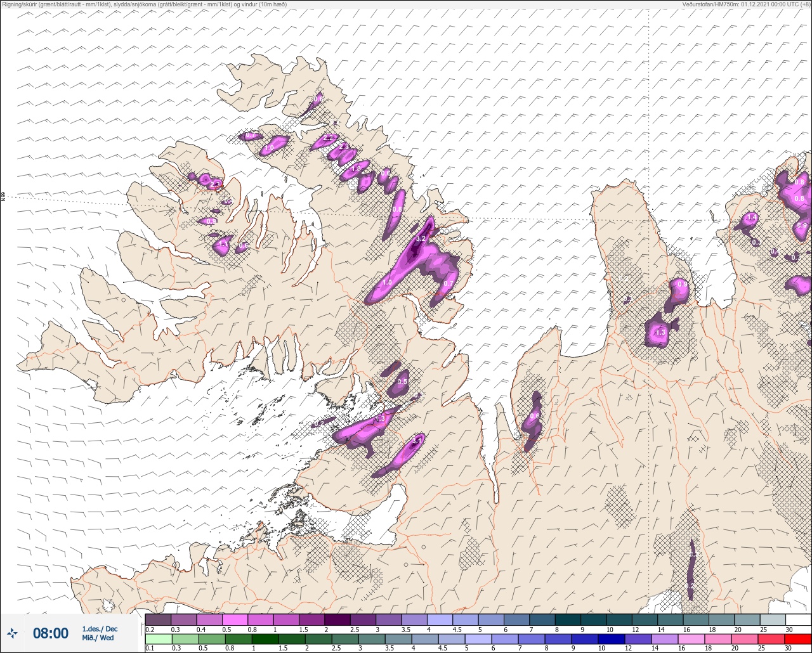812x653 pixels.
Task: Click the 3.1 precipitation value on the map
Action: coord(417,440)
